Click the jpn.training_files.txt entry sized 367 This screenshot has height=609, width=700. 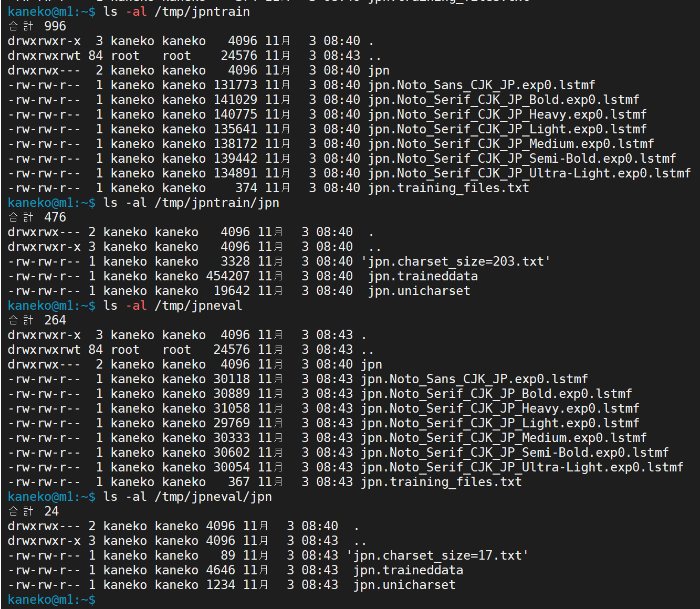tap(441, 482)
